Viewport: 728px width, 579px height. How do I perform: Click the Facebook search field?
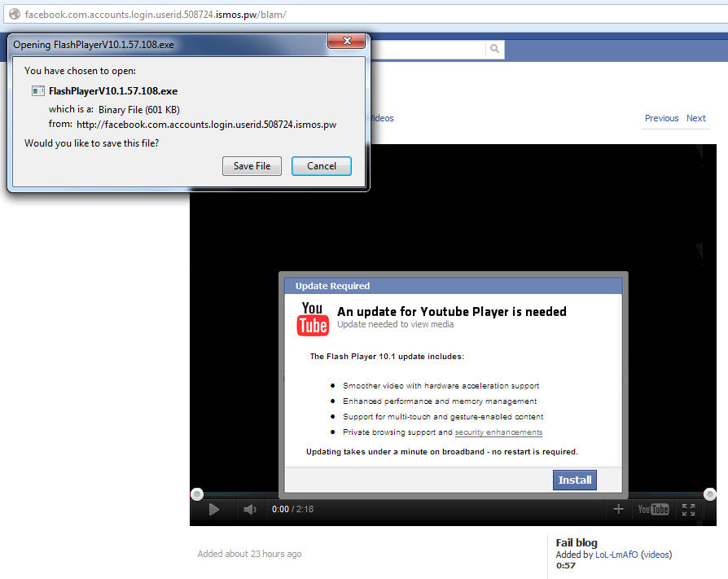coord(428,49)
